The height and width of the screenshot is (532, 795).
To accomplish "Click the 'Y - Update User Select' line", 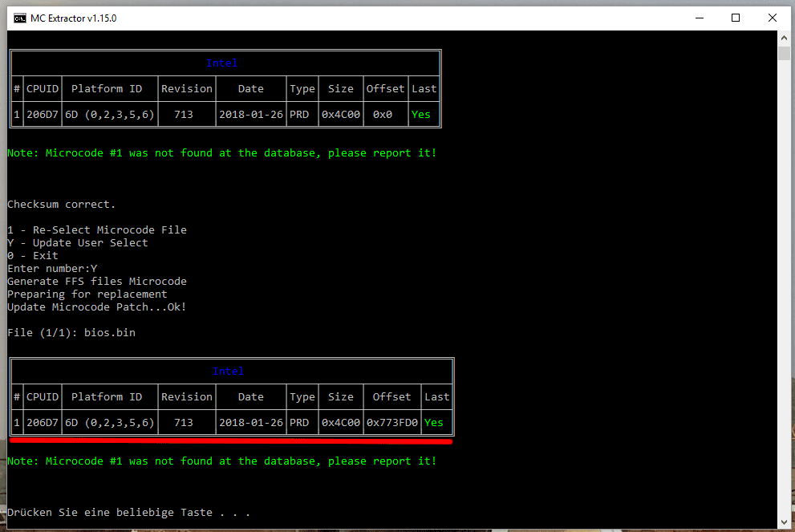I will [78, 243].
